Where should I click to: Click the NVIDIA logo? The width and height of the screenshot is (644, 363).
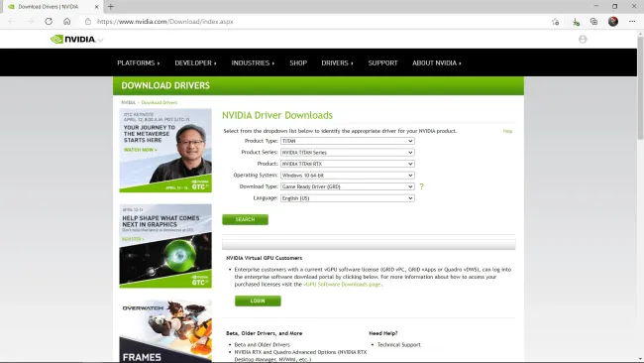point(72,39)
